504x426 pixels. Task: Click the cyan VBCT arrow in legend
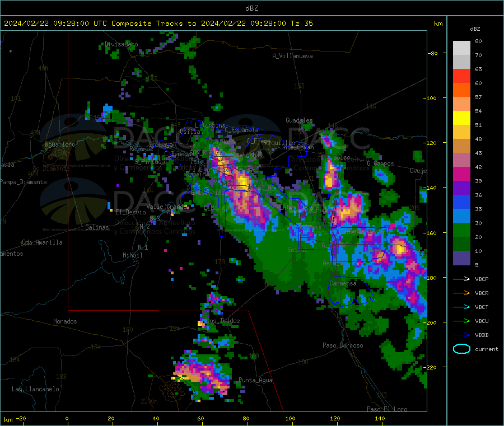click(x=461, y=307)
